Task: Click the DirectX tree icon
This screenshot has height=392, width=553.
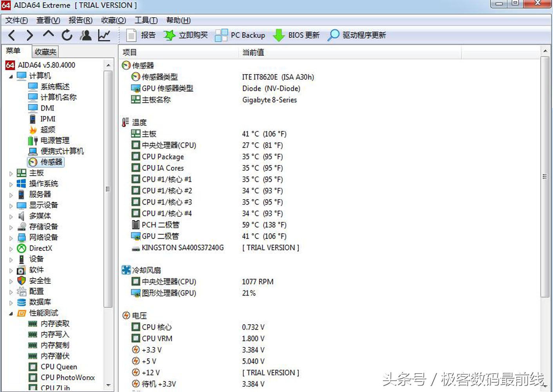Action: point(22,248)
